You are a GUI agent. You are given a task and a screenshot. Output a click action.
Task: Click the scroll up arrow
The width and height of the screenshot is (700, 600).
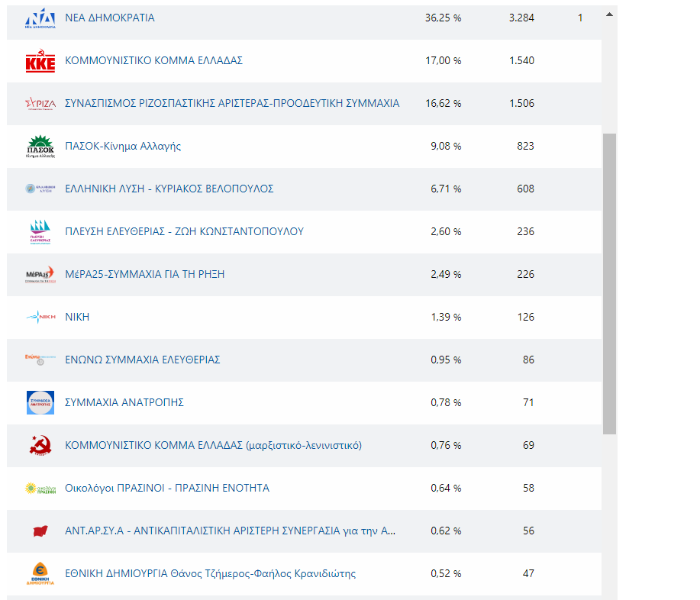click(x=609, y=14)
